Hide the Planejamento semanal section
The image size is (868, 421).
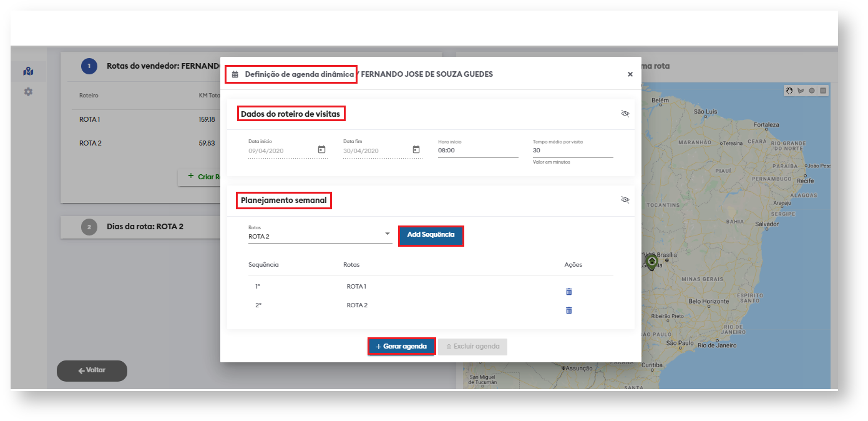tap(625, 200)
